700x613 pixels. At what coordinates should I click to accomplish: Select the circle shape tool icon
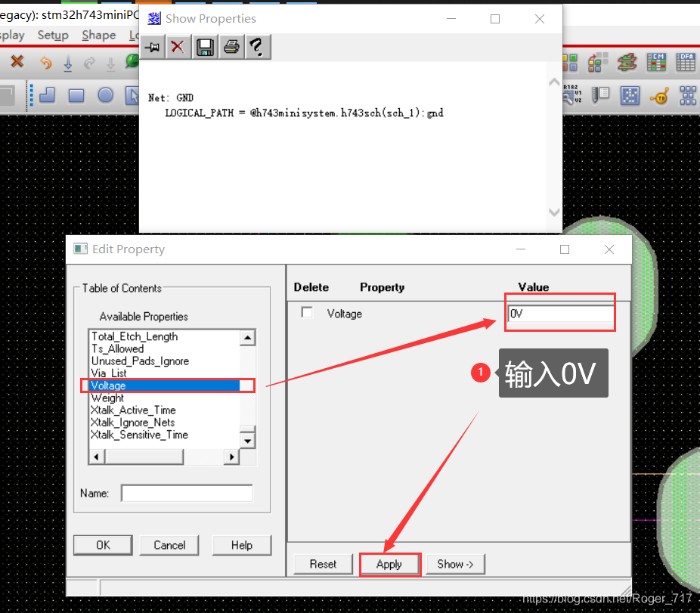(x=106, y=95)
